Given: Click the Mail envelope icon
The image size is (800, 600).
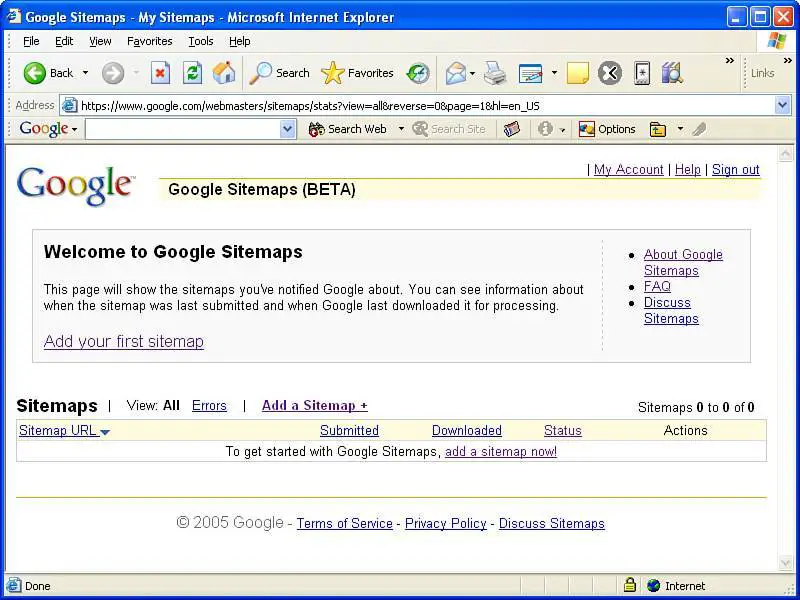Looking at the screenshot, I should tap(456, 73).
